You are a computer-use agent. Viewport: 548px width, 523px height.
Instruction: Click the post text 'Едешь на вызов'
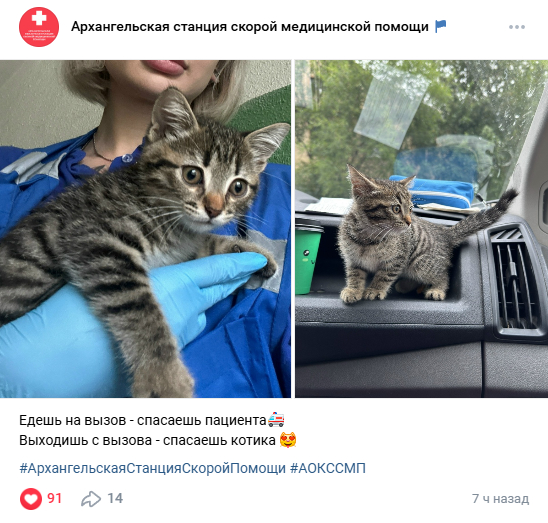click(72, 420)
